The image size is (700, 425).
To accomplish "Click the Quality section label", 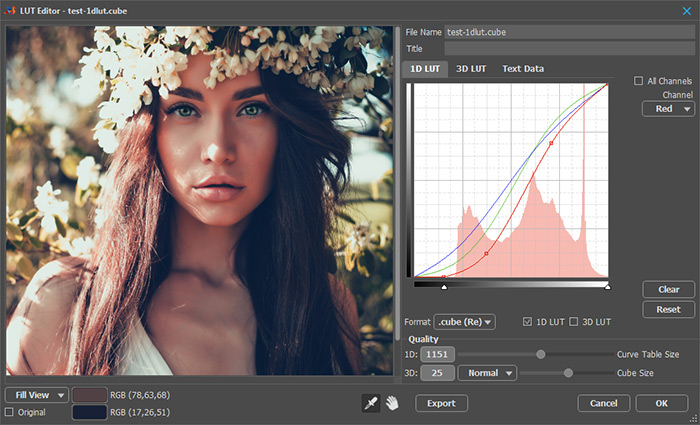I will click(x=423, y=339).
